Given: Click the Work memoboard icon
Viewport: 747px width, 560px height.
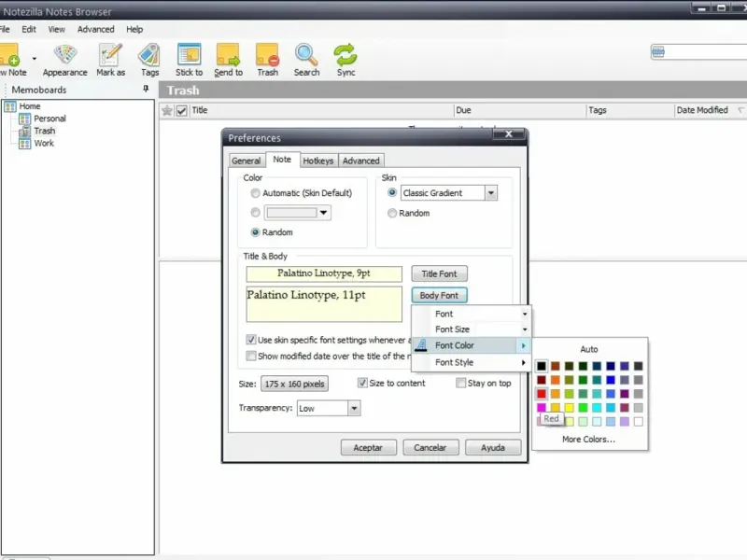Looking at the screenshot, I should click(x=25, y=144).
